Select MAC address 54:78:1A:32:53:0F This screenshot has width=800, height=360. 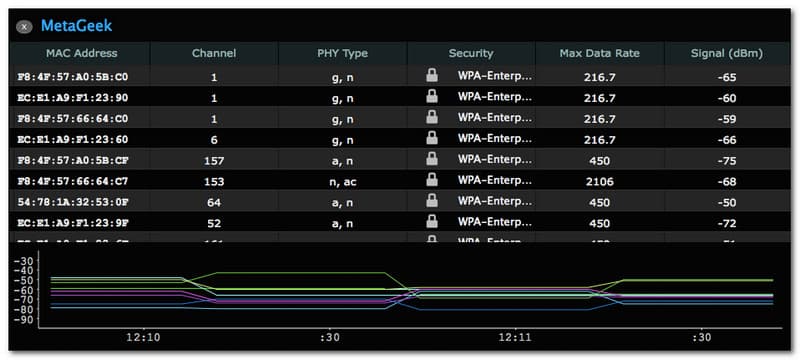coord(72,202)
